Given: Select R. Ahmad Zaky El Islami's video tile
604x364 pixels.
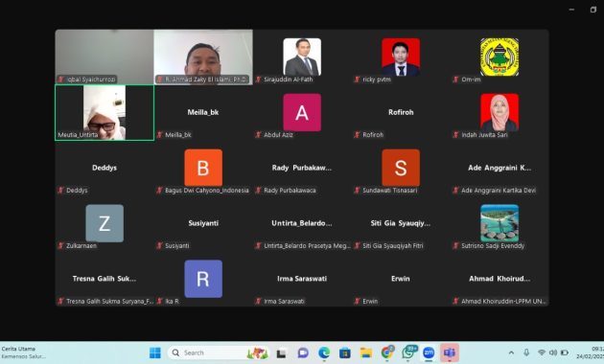Looking at the screenshot, I should pos(203,57).
